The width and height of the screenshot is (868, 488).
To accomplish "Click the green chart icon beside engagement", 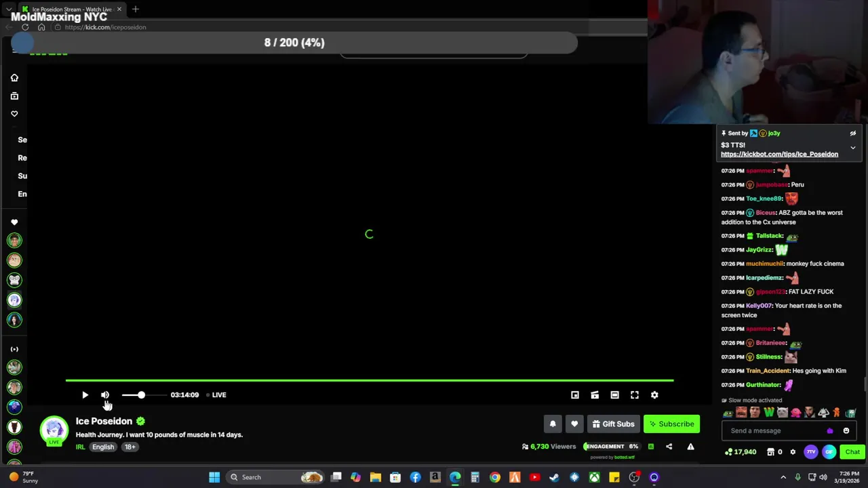I will pos(651,447).
